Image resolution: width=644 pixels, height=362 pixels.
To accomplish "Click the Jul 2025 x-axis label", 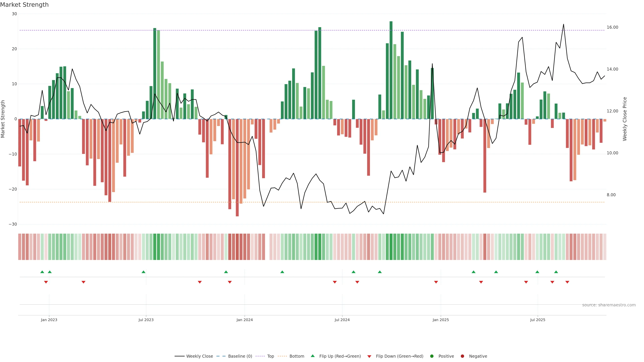I will pyautogui.click(x=538, y=320).
